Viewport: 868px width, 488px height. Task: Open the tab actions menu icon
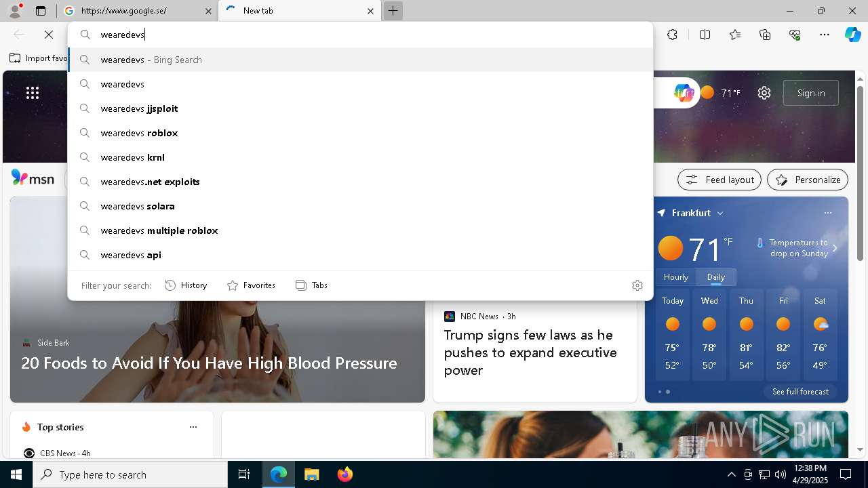tap(41, 11)
